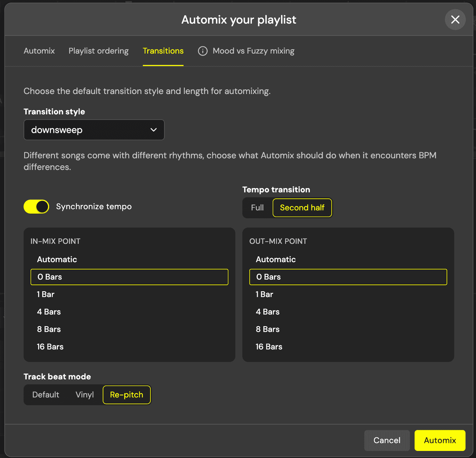This screenshot has width=476, height=458.
Task: Pick 4 Bars for In-Mix Point
Action: pyautogui.click(x=49, y=312)
